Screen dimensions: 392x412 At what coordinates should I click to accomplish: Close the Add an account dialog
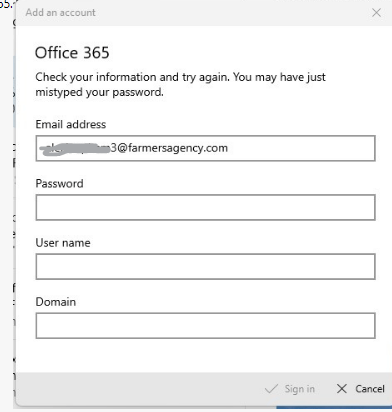376,13
